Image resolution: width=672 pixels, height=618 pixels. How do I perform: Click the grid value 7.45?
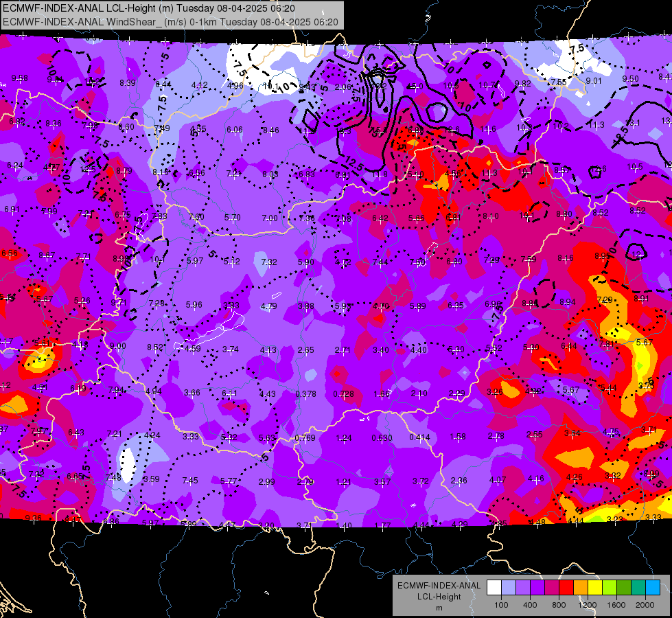[x=190, y=481]
